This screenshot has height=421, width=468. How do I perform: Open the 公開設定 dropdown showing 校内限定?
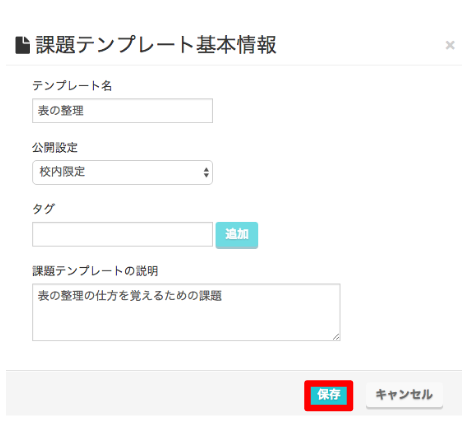coord(122,172)
